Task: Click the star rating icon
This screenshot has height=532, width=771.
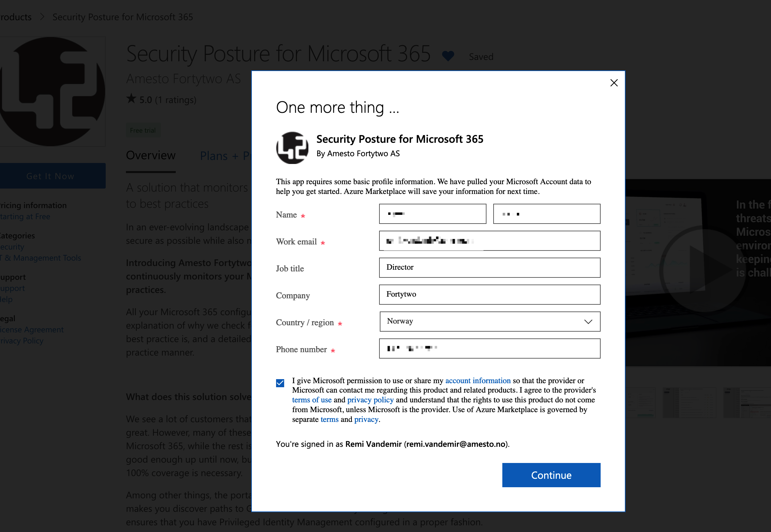Action: (132, 98)
